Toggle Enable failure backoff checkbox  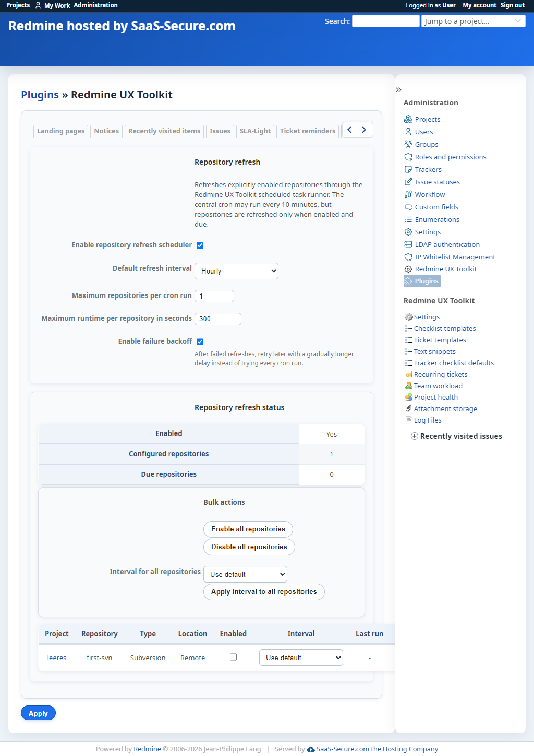pos(200,342)
